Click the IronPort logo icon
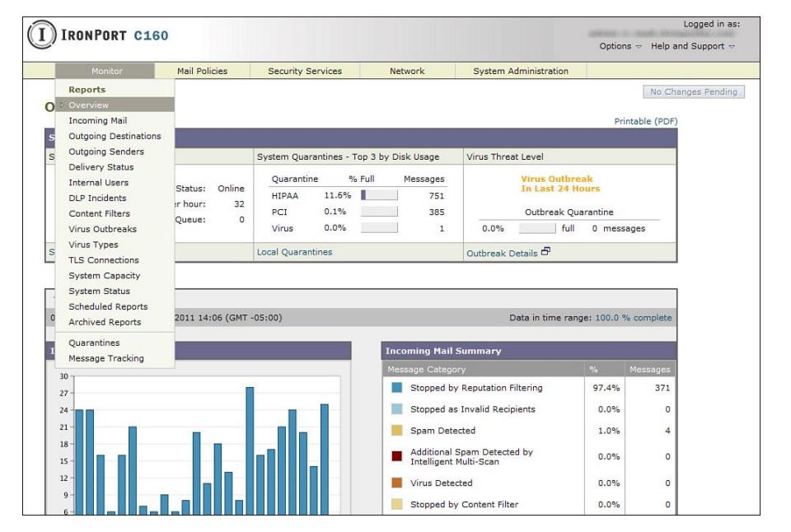The width and height of the screenshot is (791, 532). point(40,35)
